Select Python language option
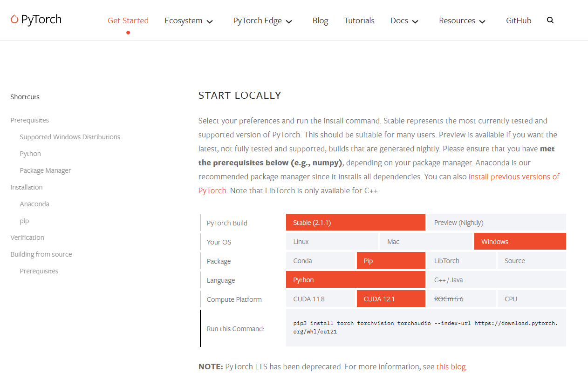This screenshot has width=588, height=387. click(x=356, y=279)
